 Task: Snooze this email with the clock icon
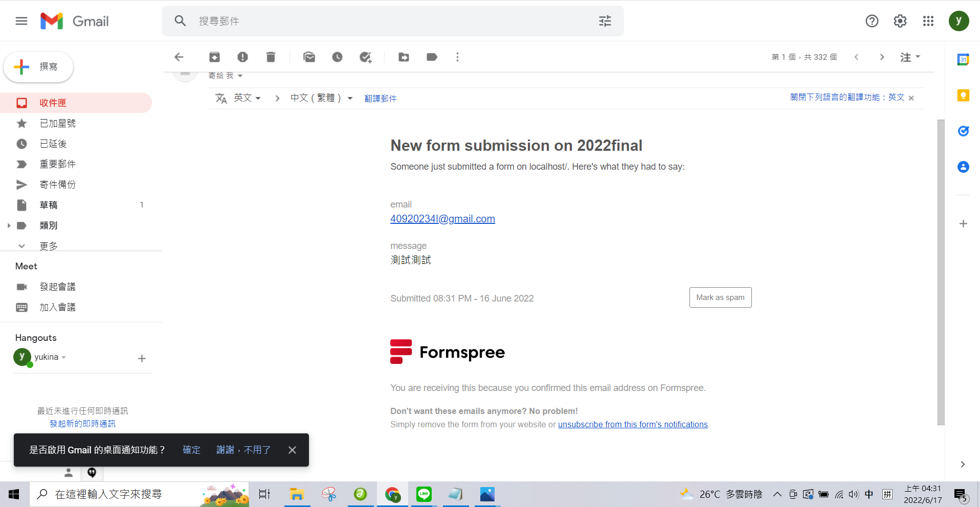(x=337, y=57)
